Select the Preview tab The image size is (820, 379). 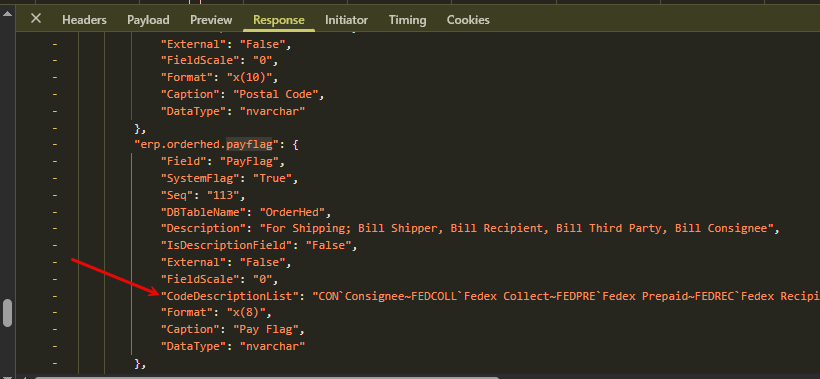(x=211, y=20)
